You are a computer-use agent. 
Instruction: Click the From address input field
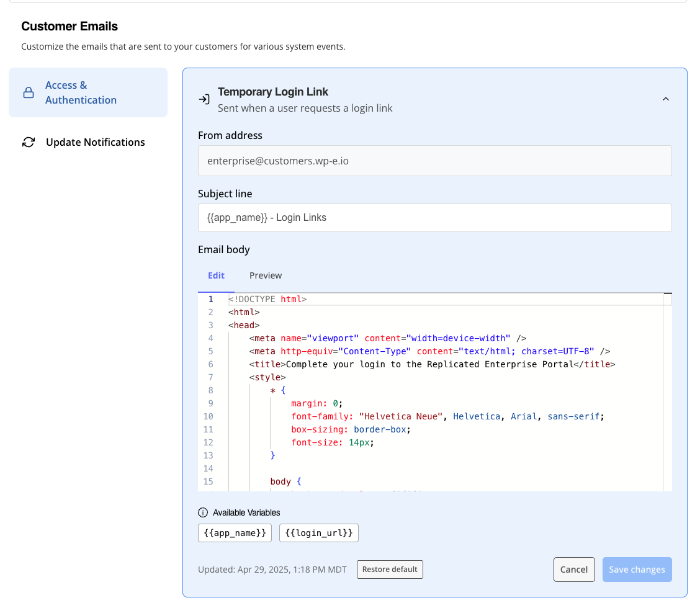[434, 160]
